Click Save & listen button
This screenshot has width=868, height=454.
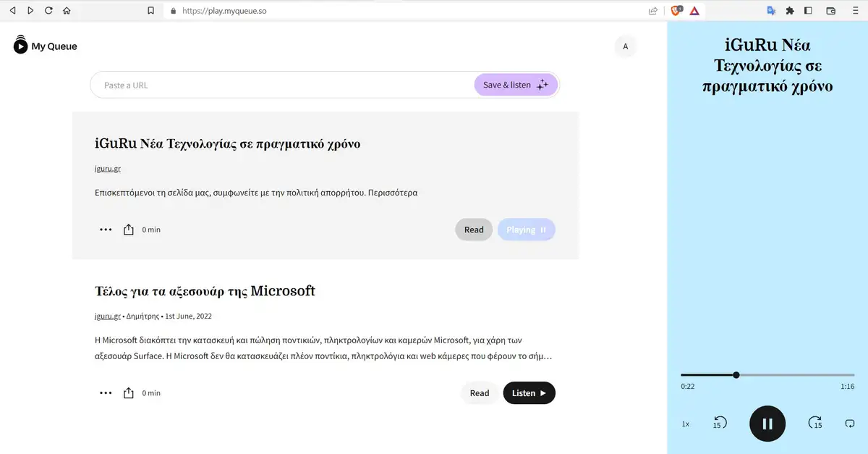(516, 85)
